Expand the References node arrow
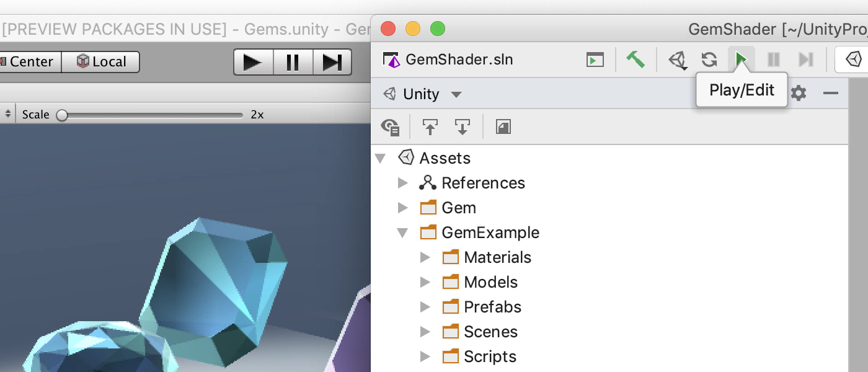Screen dimensions: 868x372 tap(403, 183)
